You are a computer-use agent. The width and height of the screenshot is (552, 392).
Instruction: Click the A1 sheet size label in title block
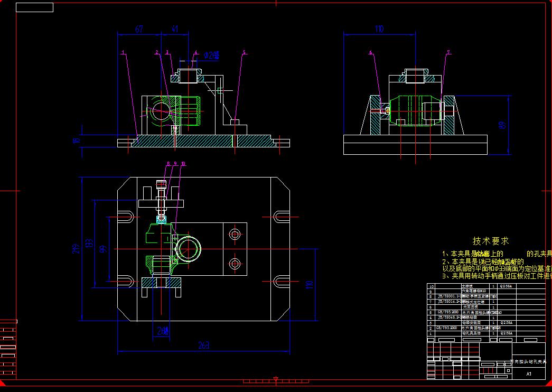(528, 374)
